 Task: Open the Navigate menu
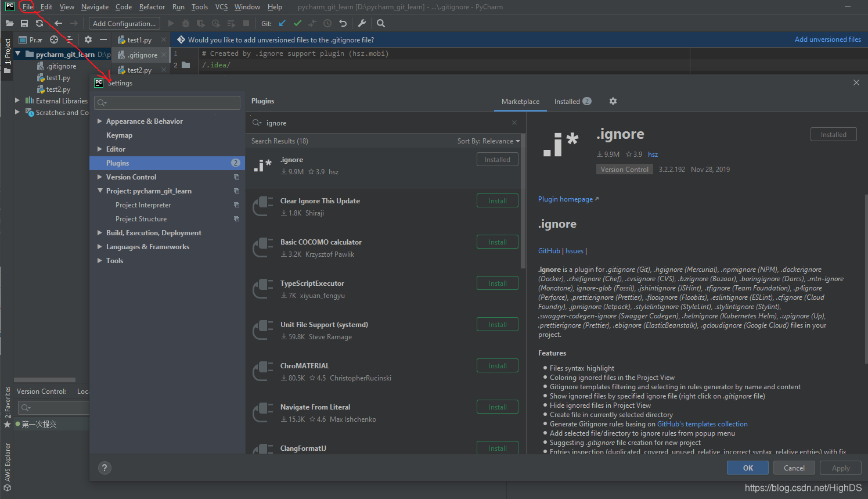pos(95,7)
